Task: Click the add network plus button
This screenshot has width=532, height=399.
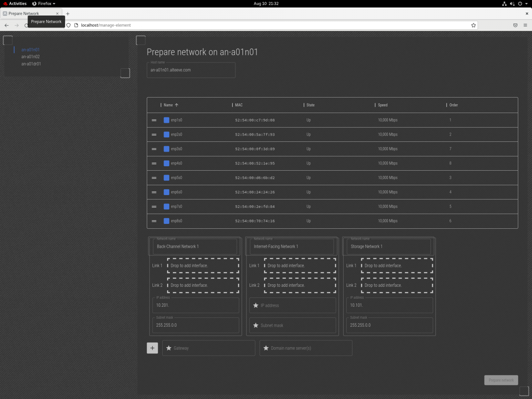Action: [152, 348]
